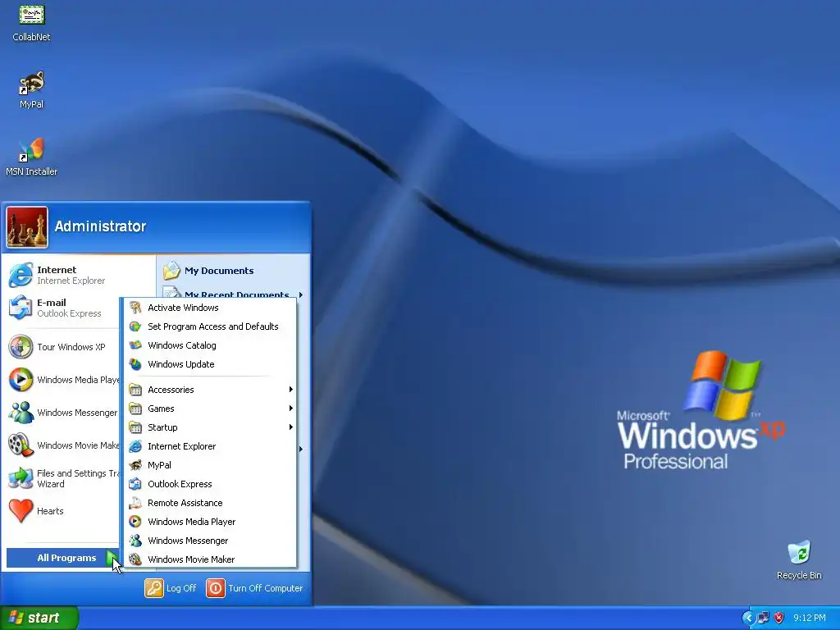The width and height of the screenshot is (840, 630).
Task: Click the Games folder icon
Action: (x=135, y=409)
